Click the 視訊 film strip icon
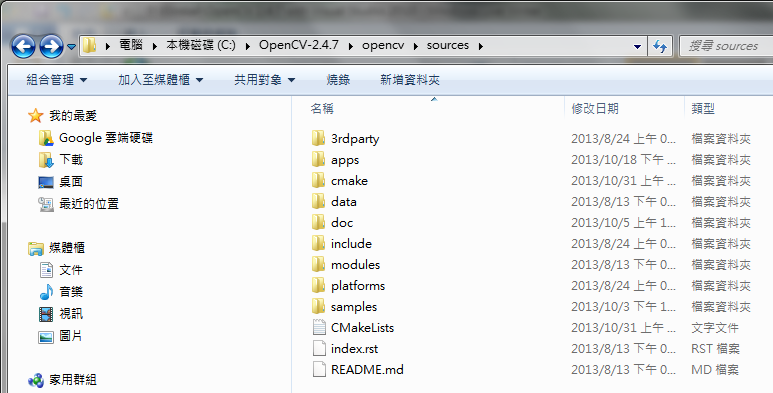The height and width of the screenshot is (393, 773). [46, 314]
